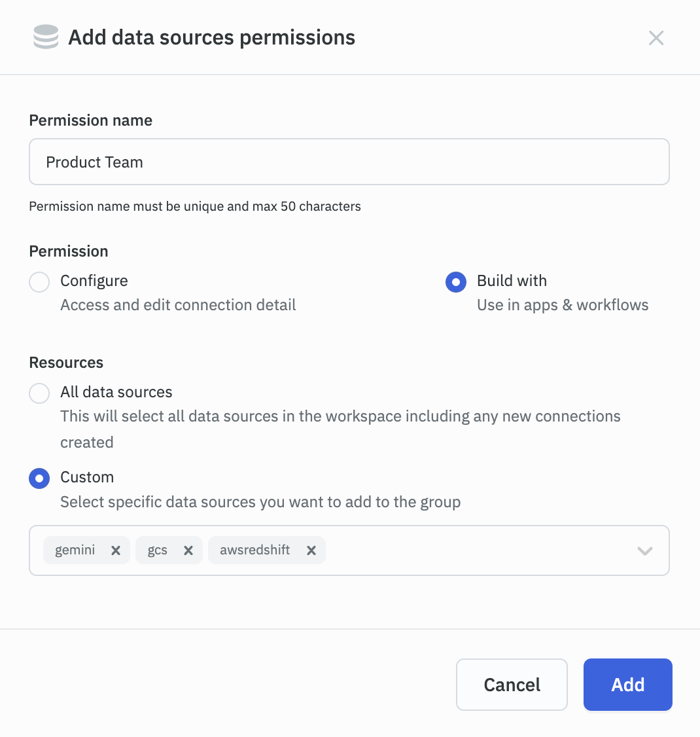
Task: Enable the Build with permission
Action: [456, 281]
